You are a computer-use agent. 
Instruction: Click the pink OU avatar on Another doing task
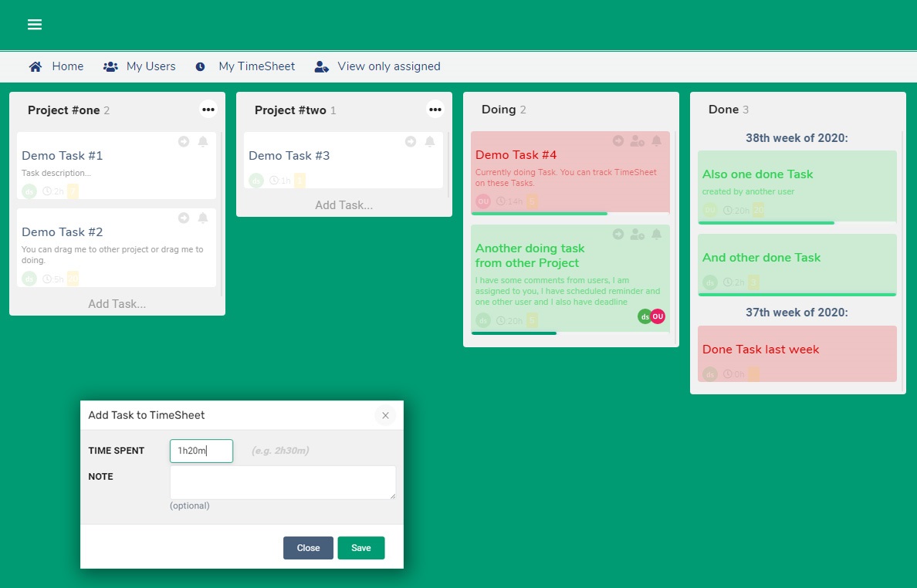658,316
